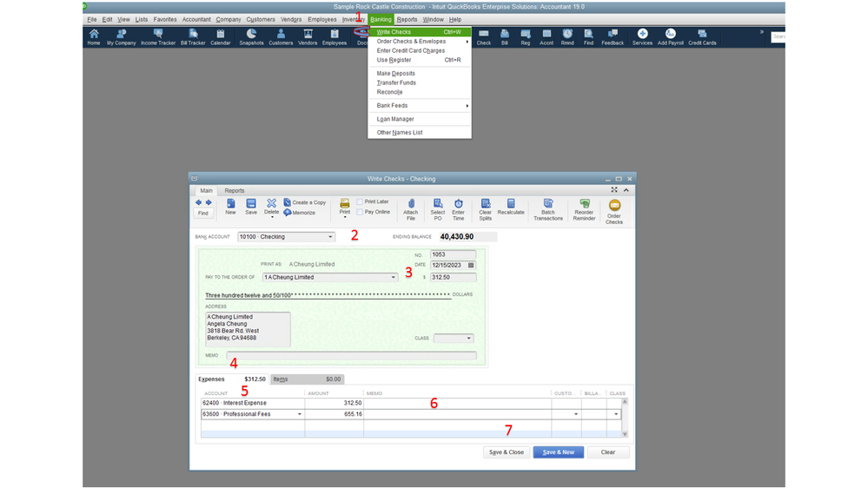Click the Batch Transactions icon
This screenshot has width=868, height=488.
pyautogui.click(x=548, y=209)
